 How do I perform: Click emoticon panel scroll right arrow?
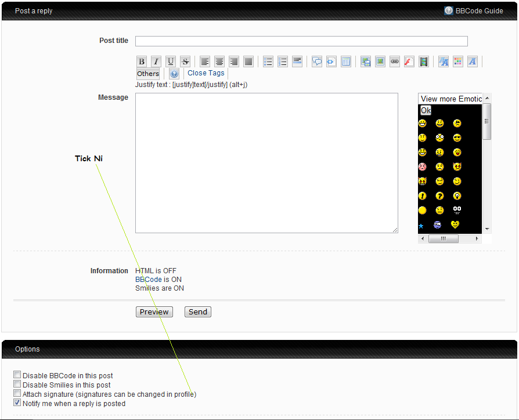click(x=477, y=238)
